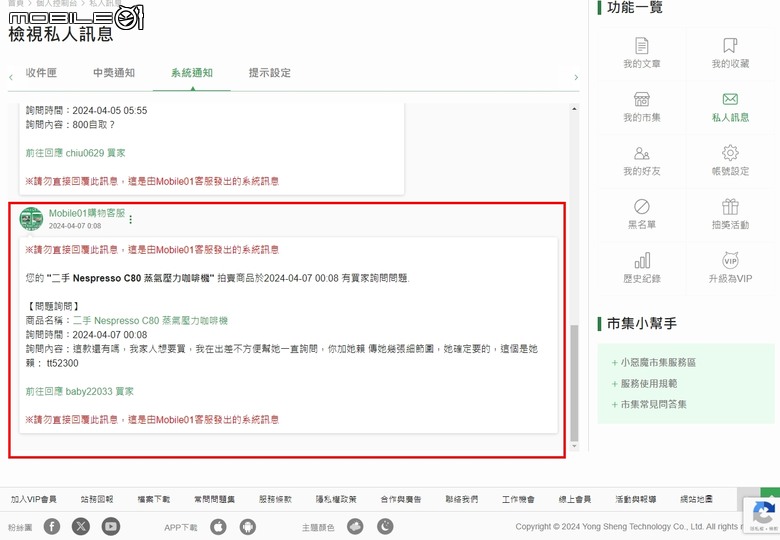
Task: Click the Mobile01購物客服 sender name
Action: (x=87, y=213)
